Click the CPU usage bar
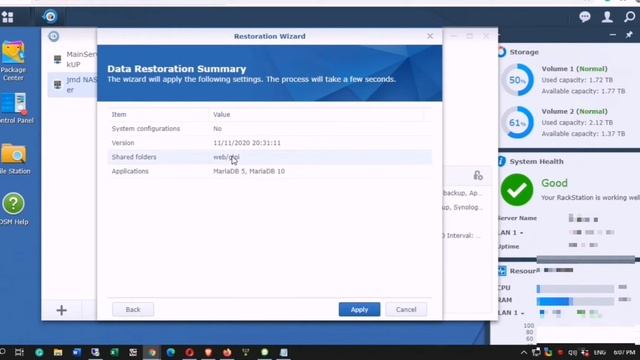 [575, 289]
